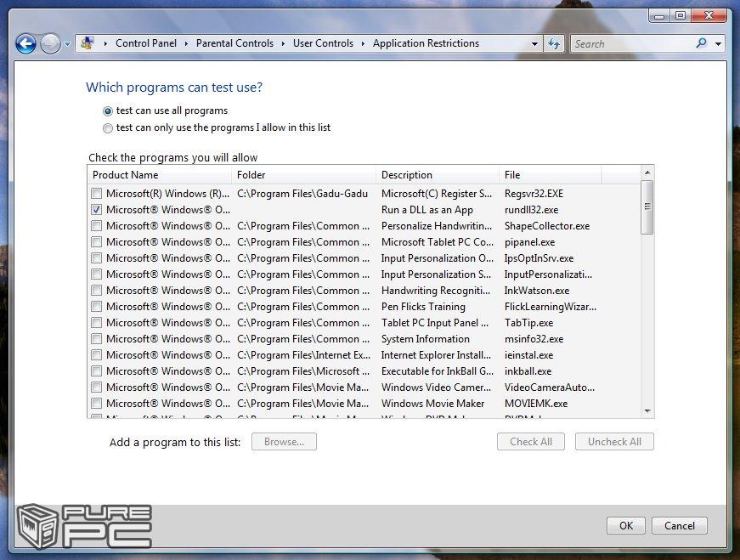
Task: Confirm with the OK button
Action: (626, 525)
